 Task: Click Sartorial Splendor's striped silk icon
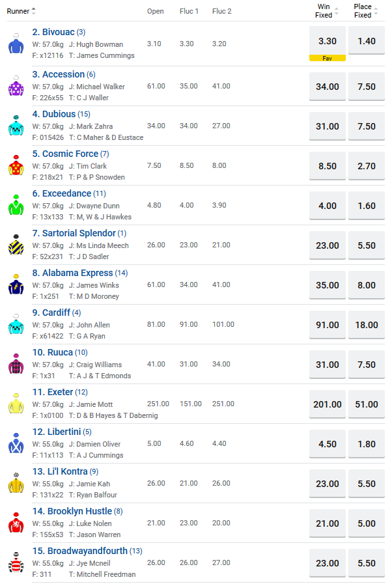pos(16,245)
